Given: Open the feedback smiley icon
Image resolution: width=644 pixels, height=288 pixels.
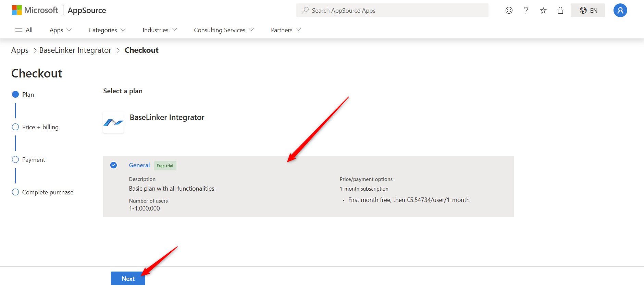Looking at the screenshot, I should click(x=509, y=10).
